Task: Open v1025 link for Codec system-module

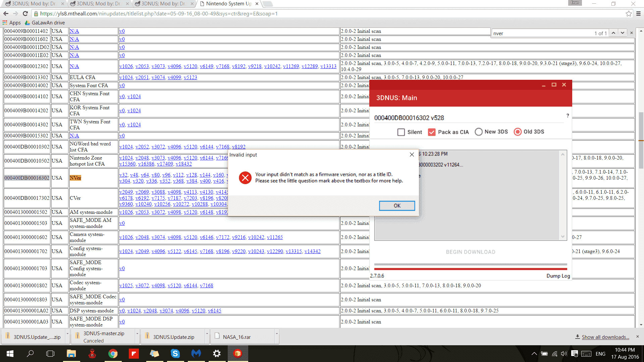Action: point(126,286)
